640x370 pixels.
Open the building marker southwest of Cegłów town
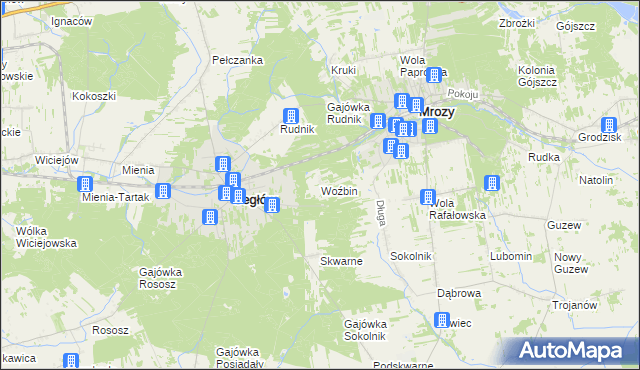coord(210,217)
